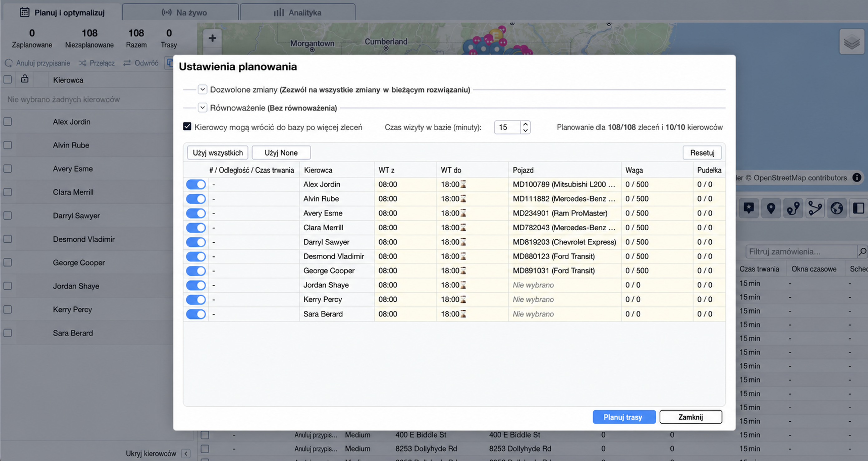The width and height of the screenshot is (868, 461).
Task: Click the 108 Niezaplanowane counter
Action: (x=89, y=38)
